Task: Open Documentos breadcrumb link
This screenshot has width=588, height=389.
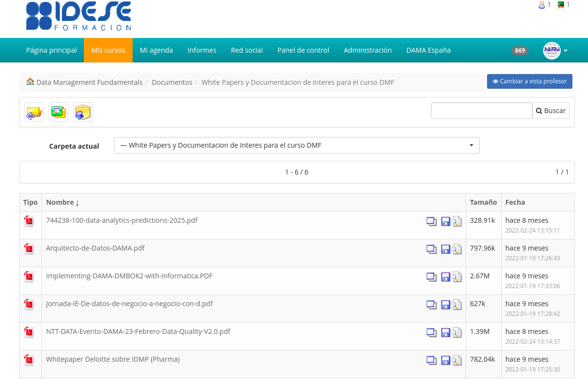Action: pyautogui.click(x=172, y=82)
